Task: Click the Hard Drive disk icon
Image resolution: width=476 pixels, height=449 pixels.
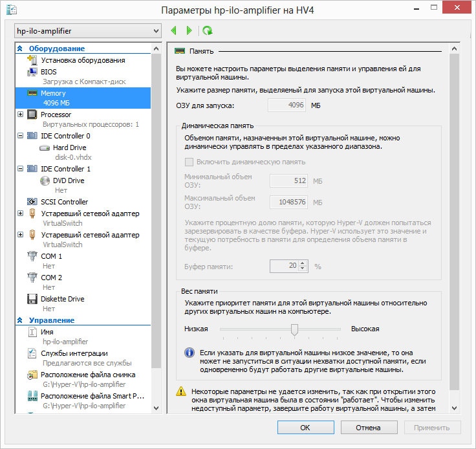Action: (45, 148)
